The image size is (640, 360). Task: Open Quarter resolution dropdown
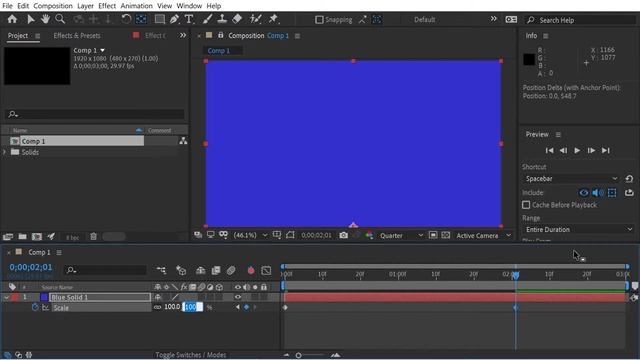pos(401,236)
